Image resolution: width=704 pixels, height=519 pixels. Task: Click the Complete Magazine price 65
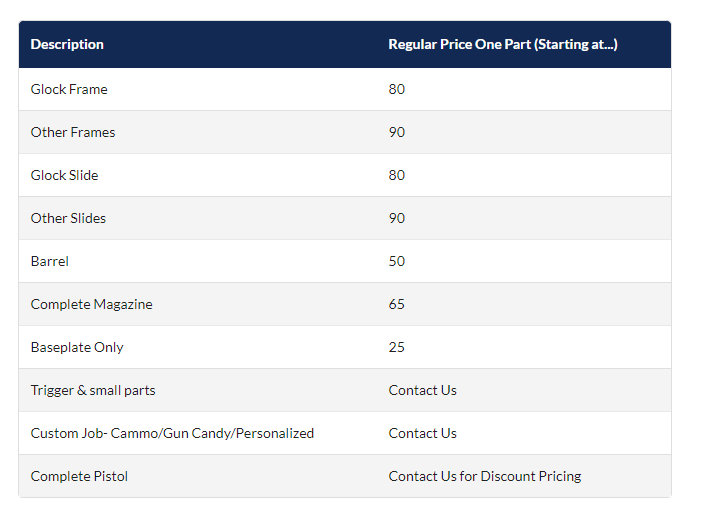397,304
